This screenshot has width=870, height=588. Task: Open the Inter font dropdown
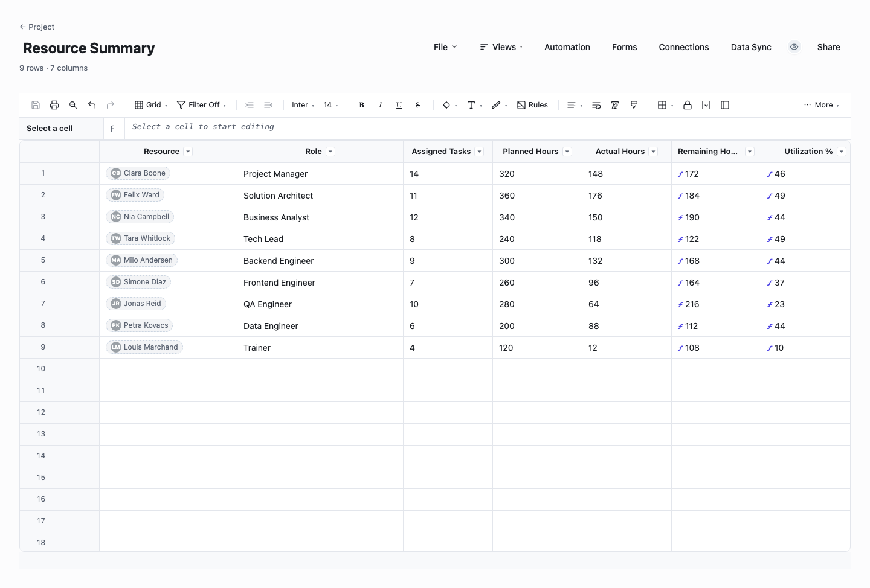303,105
